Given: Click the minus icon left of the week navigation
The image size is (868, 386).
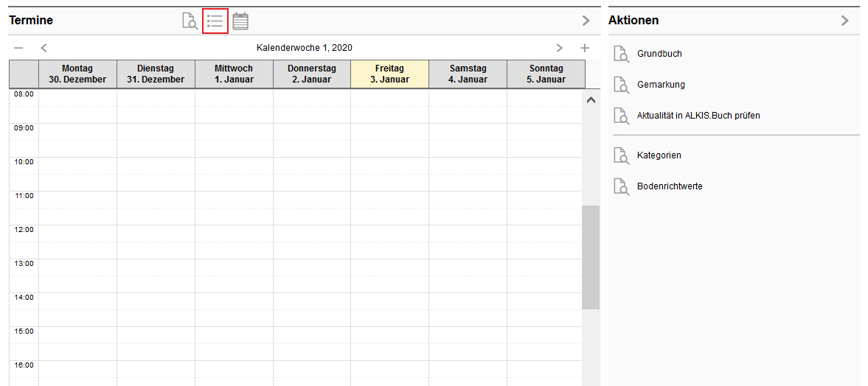Looking at the screenshot, I should 18,48.
